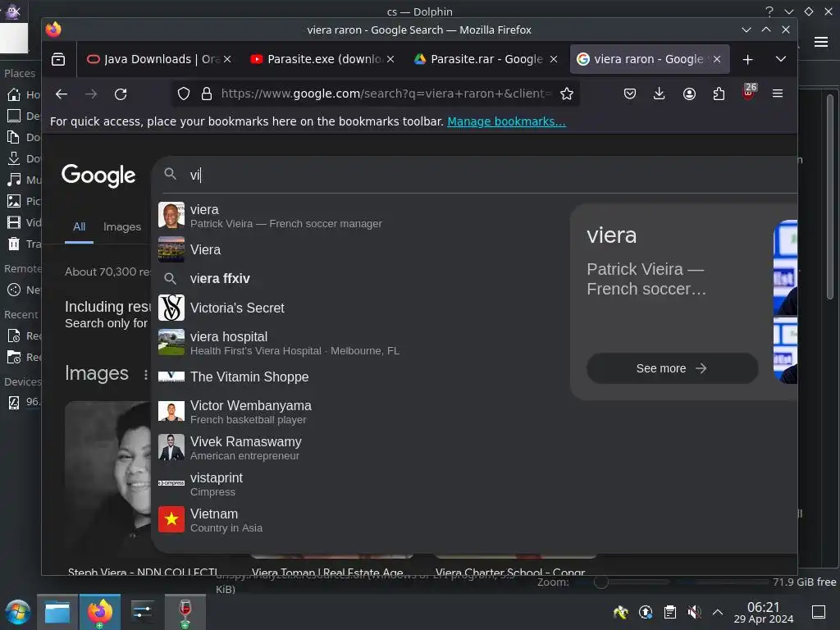The height and width of the screenshot is (630, 840).
Task: Click the site lock padlock icon
Action: pyautogui.click(x=207, y=94)
